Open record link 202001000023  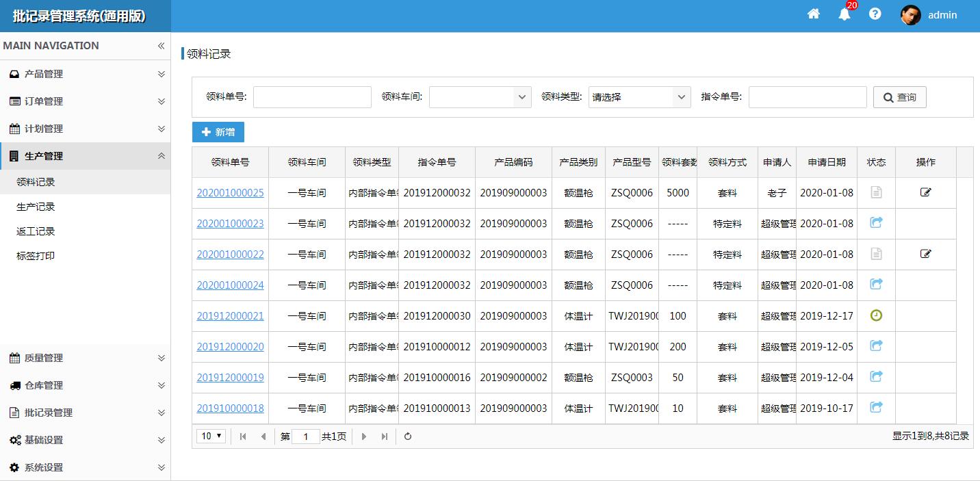230,224
